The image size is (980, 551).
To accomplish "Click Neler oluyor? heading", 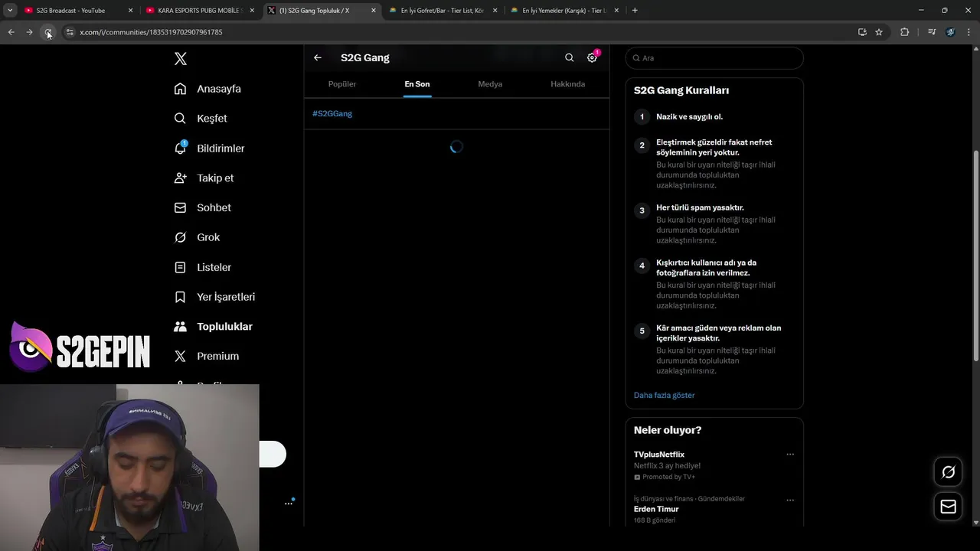I will [668, 430].
